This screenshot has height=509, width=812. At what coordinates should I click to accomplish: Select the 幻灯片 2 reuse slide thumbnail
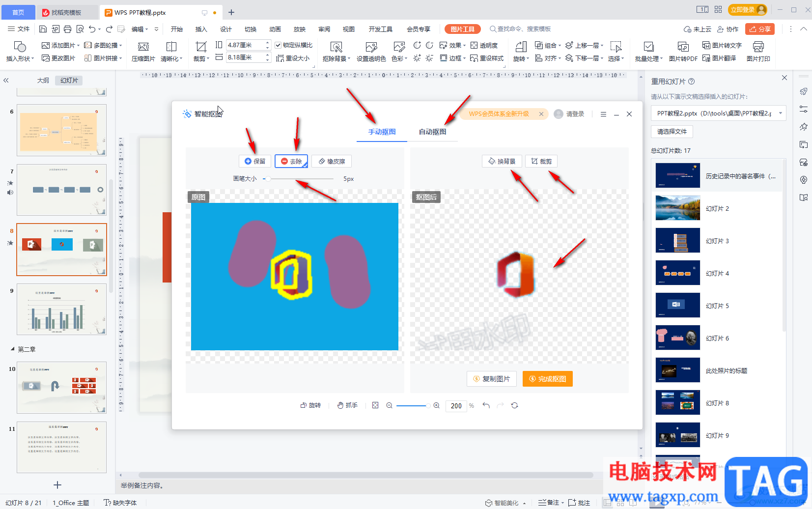tap(677, 208)
